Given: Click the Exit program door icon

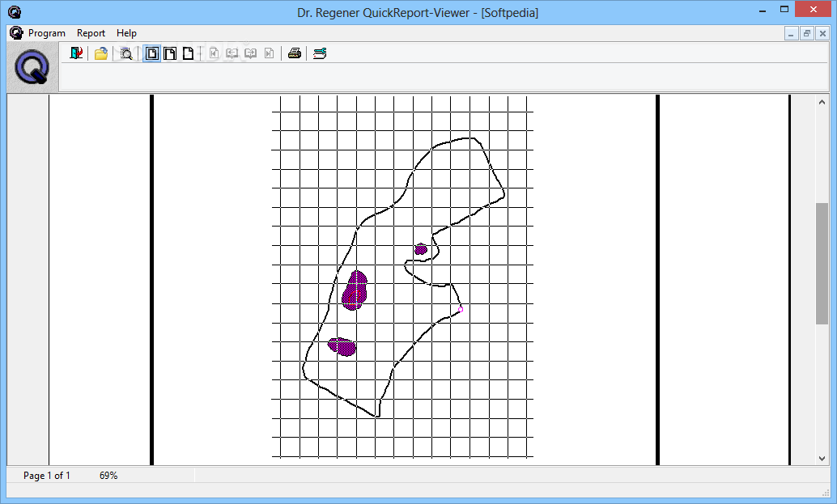Looking at the screenshot, I should click(x=76, y=53).
